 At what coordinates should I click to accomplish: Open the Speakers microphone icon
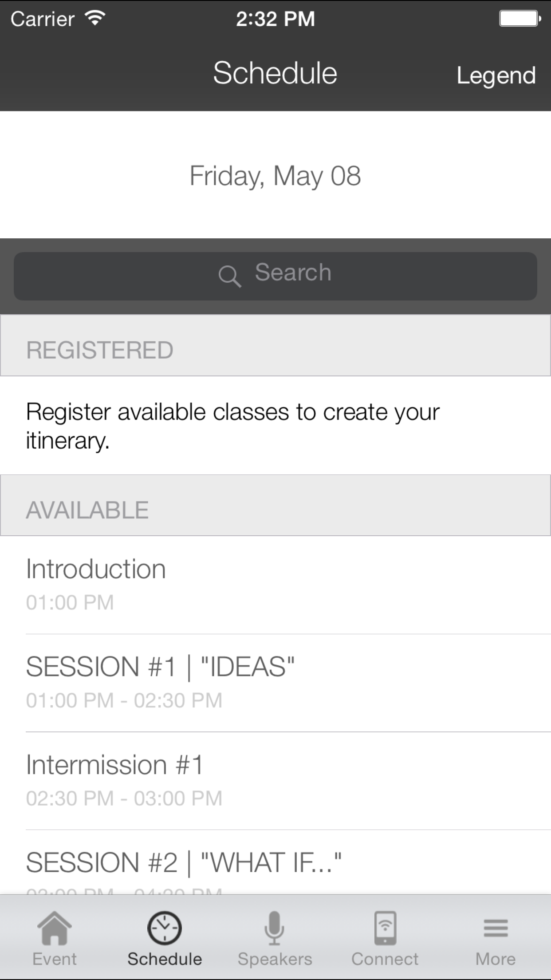(x=275, y=928)
